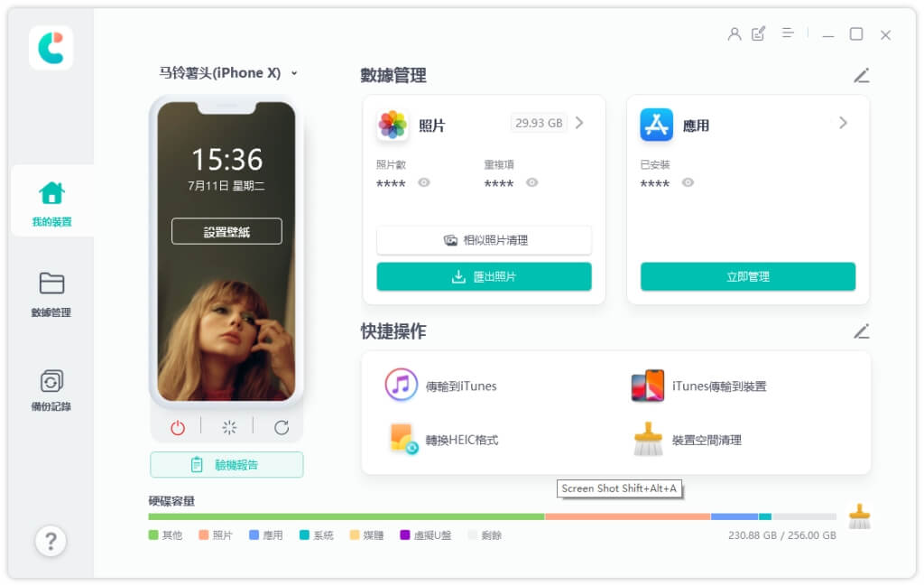Viewport: 924px width, 586px height.
Task: Click the teal 系統 legend swatch
Action: coord(304,535)
